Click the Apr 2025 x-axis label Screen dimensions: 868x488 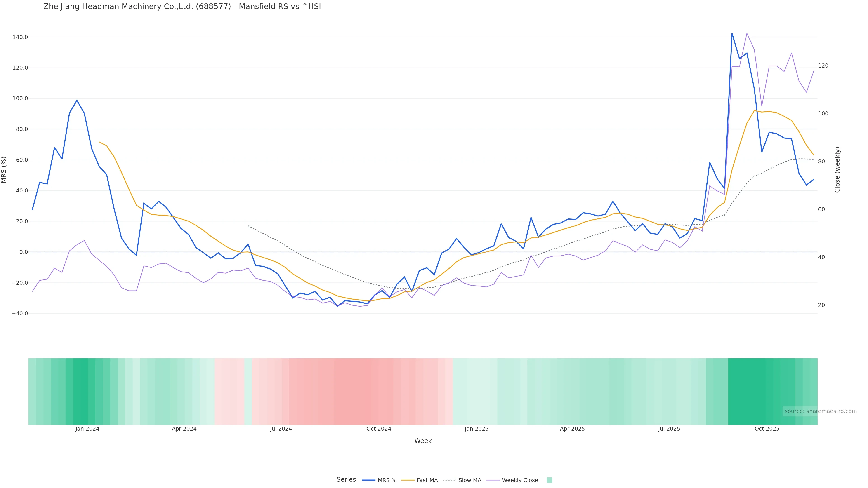point(572,429)
